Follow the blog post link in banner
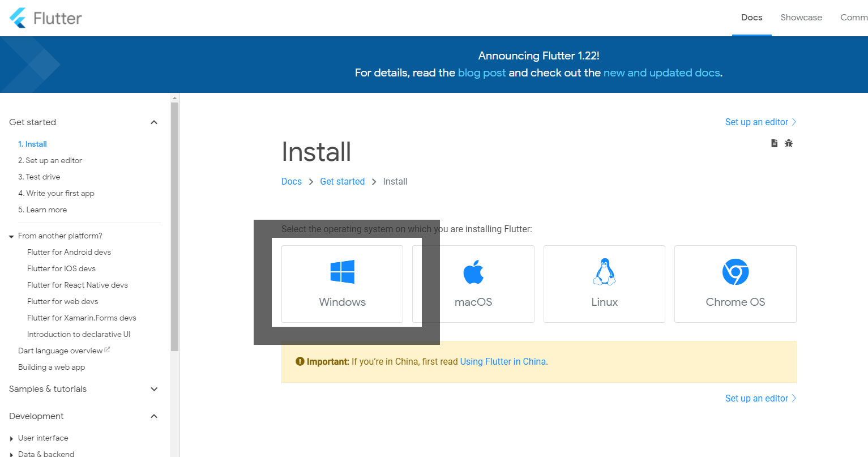 (482, 72)
